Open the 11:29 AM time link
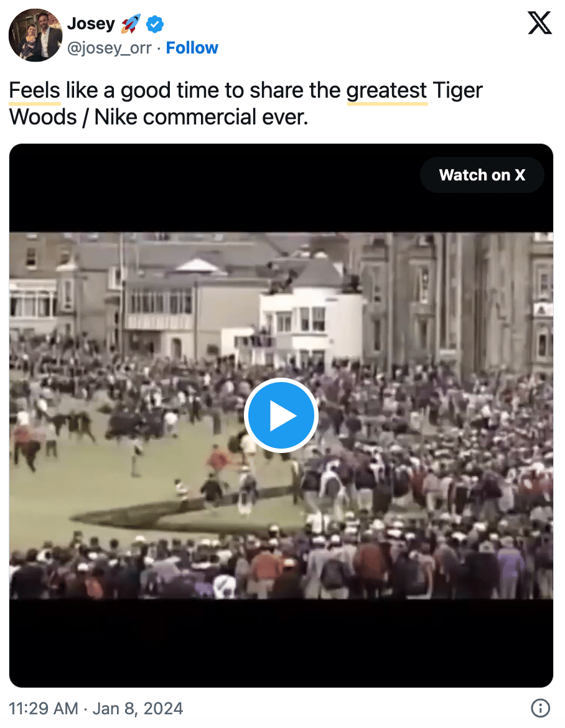 tap(43, 709)
